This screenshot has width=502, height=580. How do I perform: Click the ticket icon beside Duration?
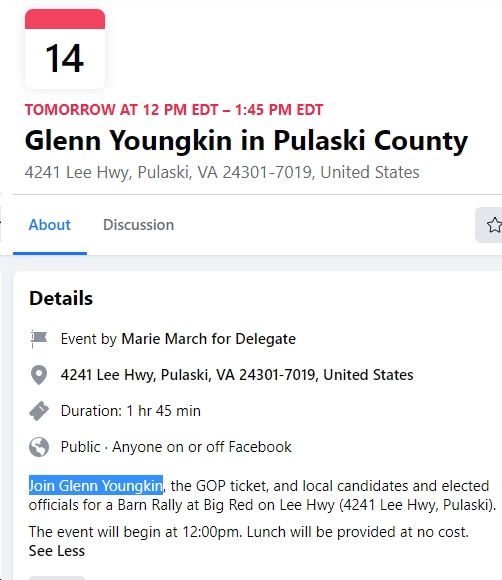(x=39, y=411)
